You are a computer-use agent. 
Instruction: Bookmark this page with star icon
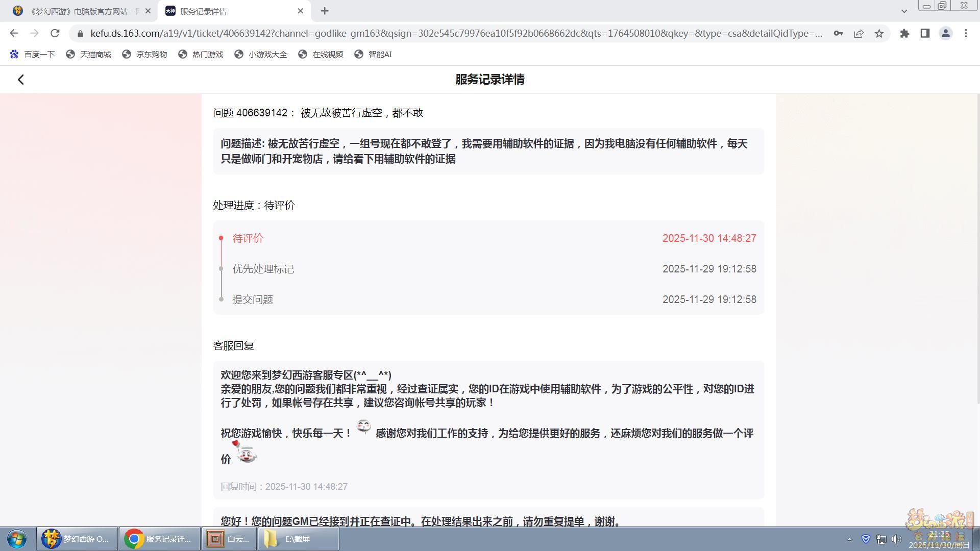pos(879,33)
